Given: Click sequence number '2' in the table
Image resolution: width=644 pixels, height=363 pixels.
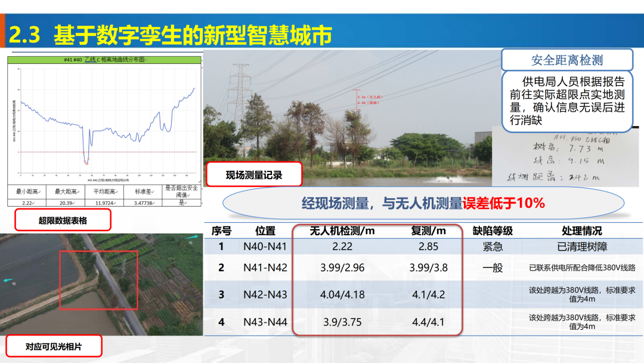Looking at the screenshot, I should point(221,267).
